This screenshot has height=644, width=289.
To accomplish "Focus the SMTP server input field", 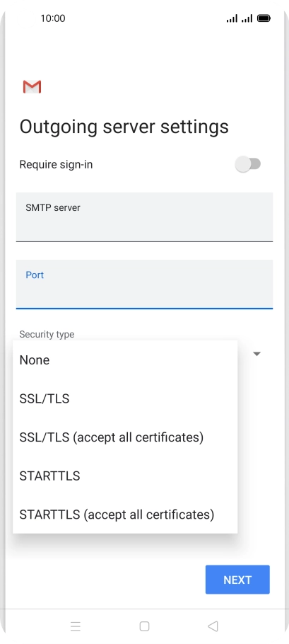I will click(x=144, y=217).
